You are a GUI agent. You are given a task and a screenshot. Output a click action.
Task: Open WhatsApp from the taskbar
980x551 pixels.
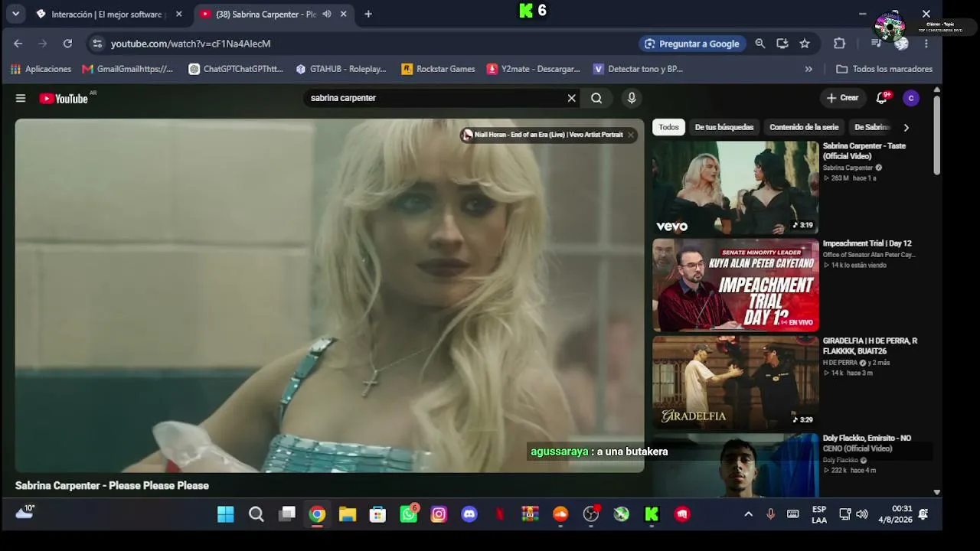409,514
